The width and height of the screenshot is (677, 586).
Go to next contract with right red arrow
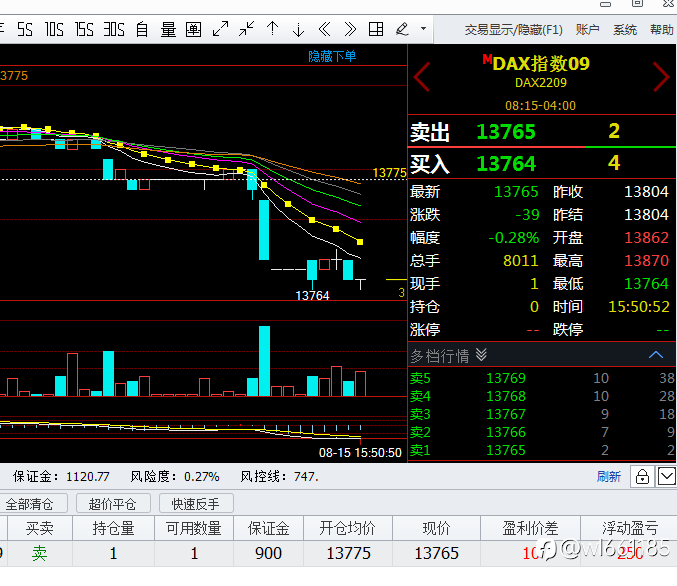661,77
